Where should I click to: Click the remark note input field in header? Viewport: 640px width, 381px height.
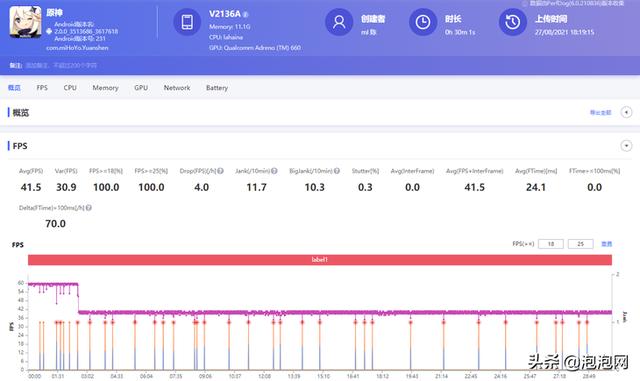click(x=61, y=65)
